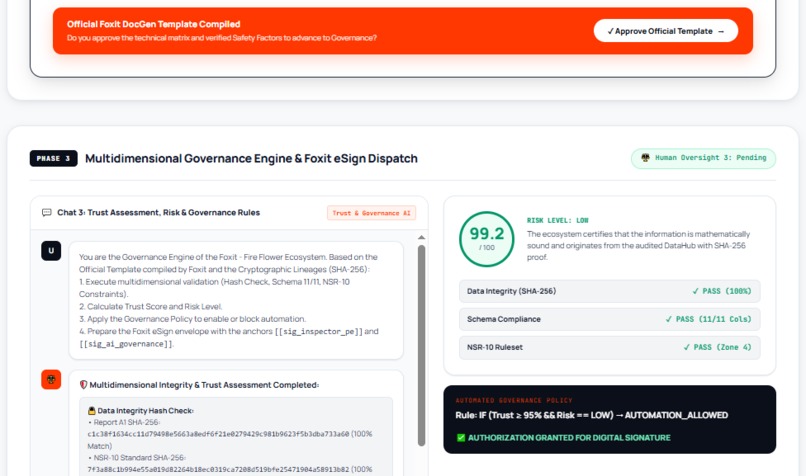Click Approve Official Template button
806x476 pixels.
[x=666, y=31]
